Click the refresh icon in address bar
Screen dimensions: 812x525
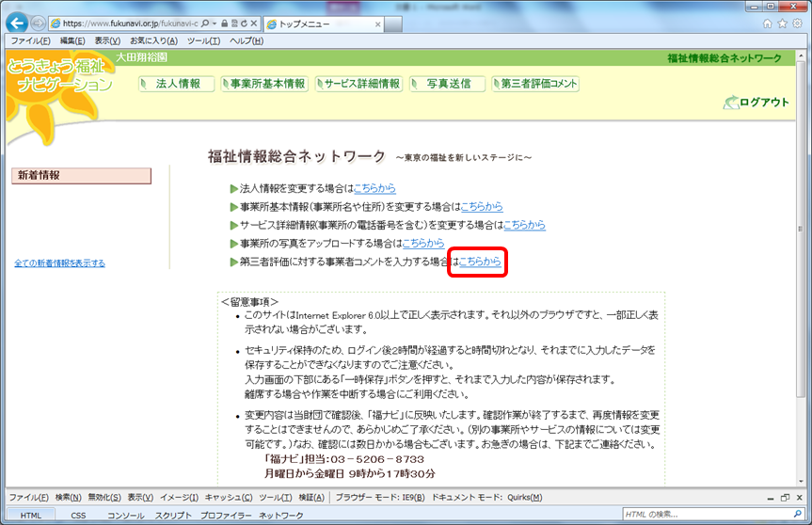[x=244, y=24]
